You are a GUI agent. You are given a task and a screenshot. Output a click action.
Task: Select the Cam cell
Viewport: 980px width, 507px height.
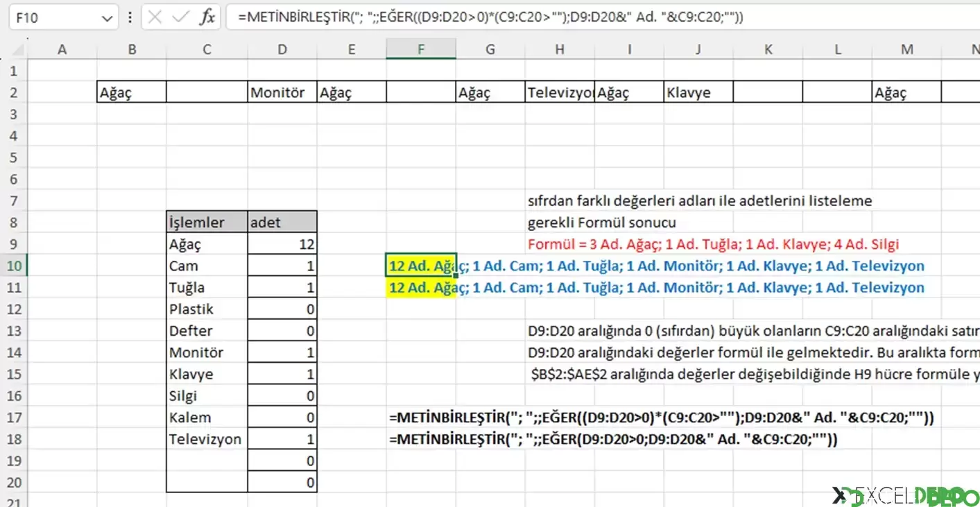pos(207,266)
